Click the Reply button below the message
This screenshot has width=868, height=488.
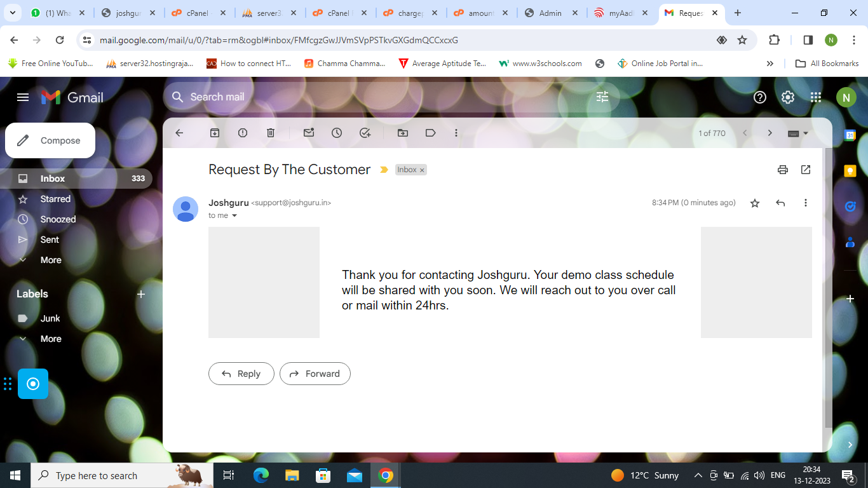point(241,374)
